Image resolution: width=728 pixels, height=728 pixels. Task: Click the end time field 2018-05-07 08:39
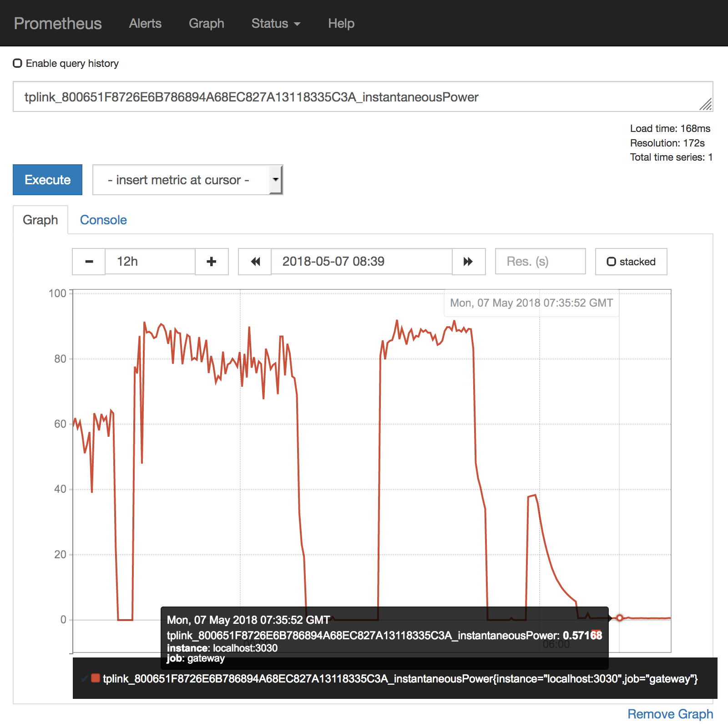point(362,262)
